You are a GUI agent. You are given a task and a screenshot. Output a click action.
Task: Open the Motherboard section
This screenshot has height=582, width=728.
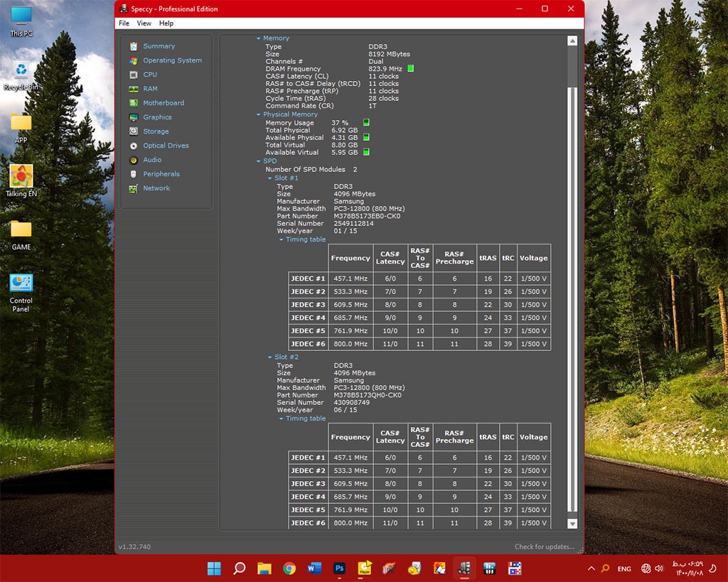(164, 103)
